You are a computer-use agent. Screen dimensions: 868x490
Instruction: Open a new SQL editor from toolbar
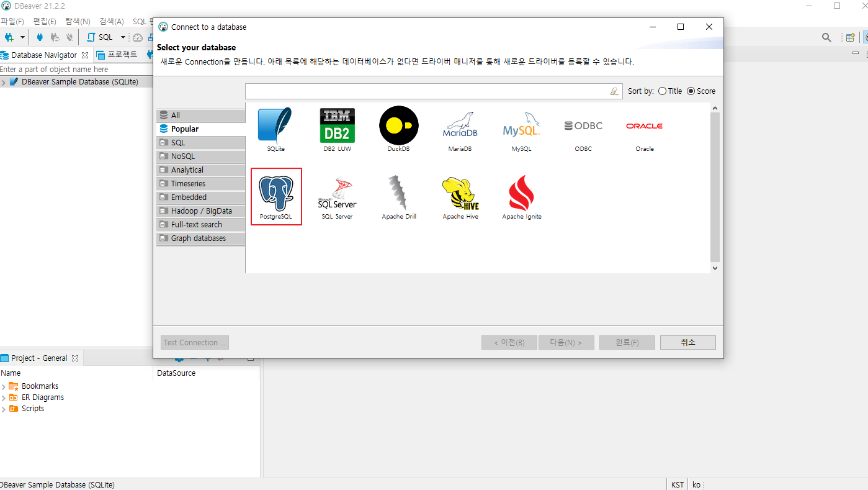point(100,37)
